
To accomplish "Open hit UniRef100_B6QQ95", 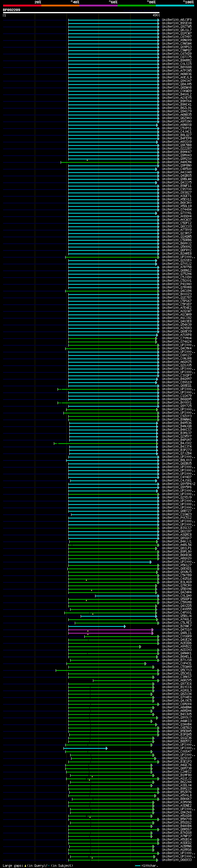I will (176, 399).
